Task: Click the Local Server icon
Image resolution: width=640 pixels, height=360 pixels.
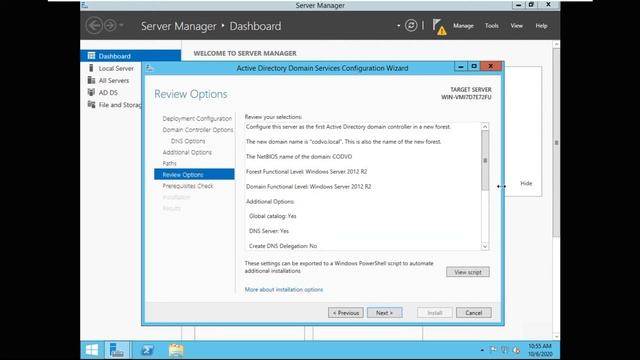Action: click(x=91, y=68)
